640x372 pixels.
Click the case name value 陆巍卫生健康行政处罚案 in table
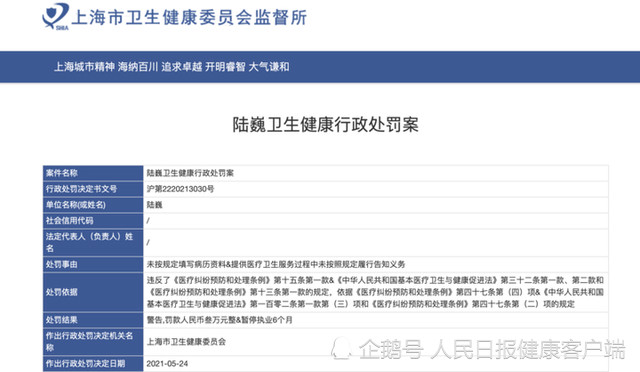coord(190,173)
